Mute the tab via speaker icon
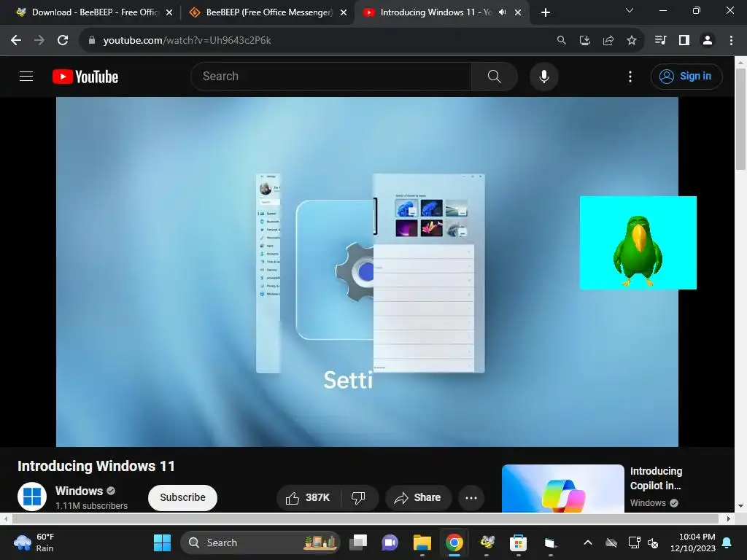This screenshot has height=560, width=747. pyautogui.click(x=502, y=12)
